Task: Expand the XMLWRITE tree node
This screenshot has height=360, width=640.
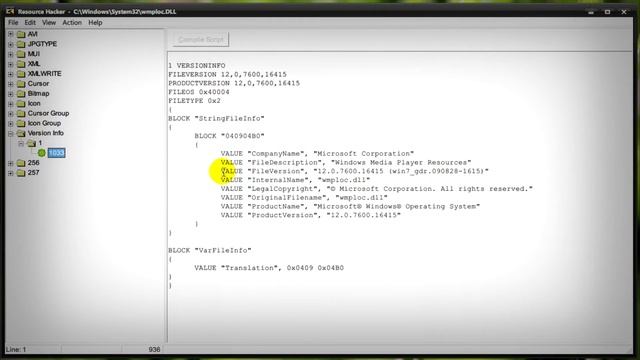Action: pyautogui.click(x=11, y=74)
